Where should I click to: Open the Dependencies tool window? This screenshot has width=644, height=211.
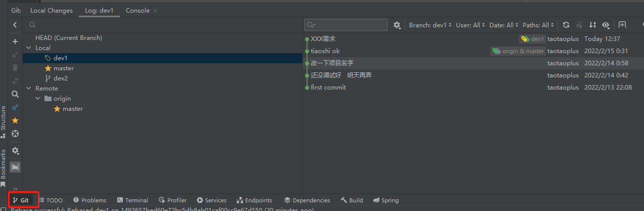coord(307,200)
